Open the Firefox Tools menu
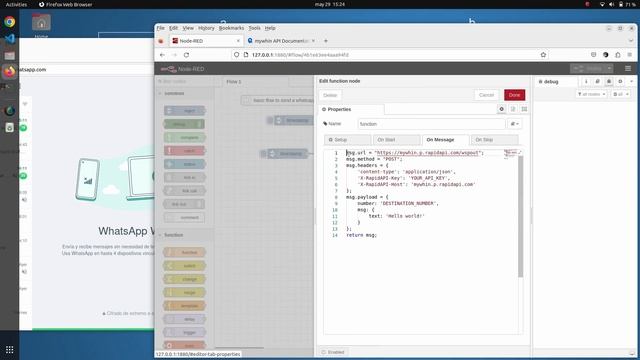The width and height of the screenshot is (640, 360). (254, 28)
